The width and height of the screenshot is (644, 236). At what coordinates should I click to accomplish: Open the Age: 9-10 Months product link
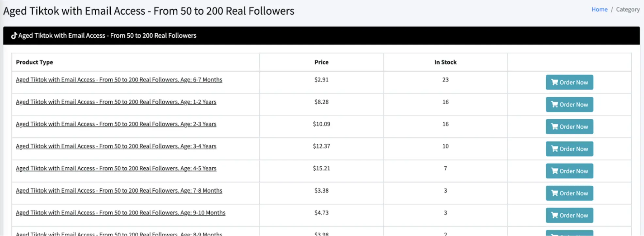[x=121, y=212]
